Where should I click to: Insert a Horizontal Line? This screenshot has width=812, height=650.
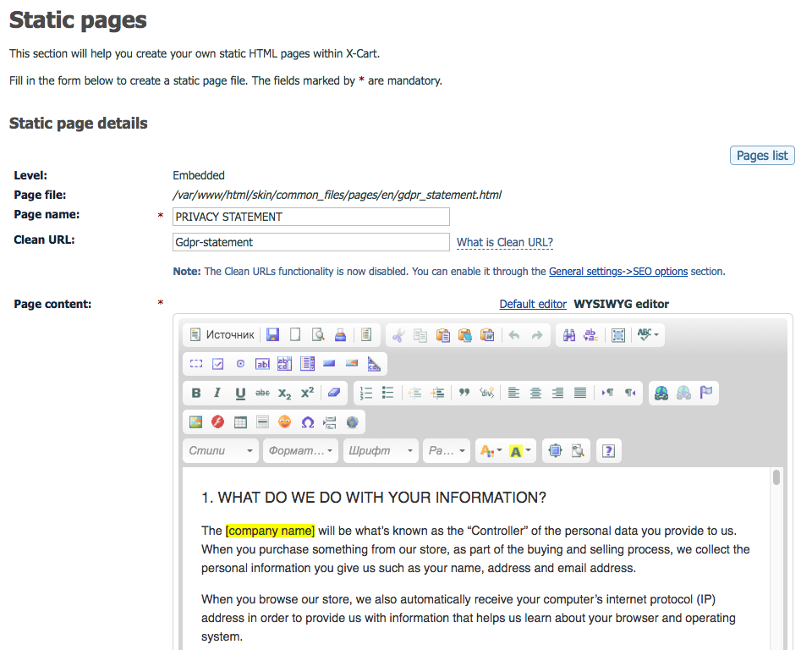pos(262,422)
